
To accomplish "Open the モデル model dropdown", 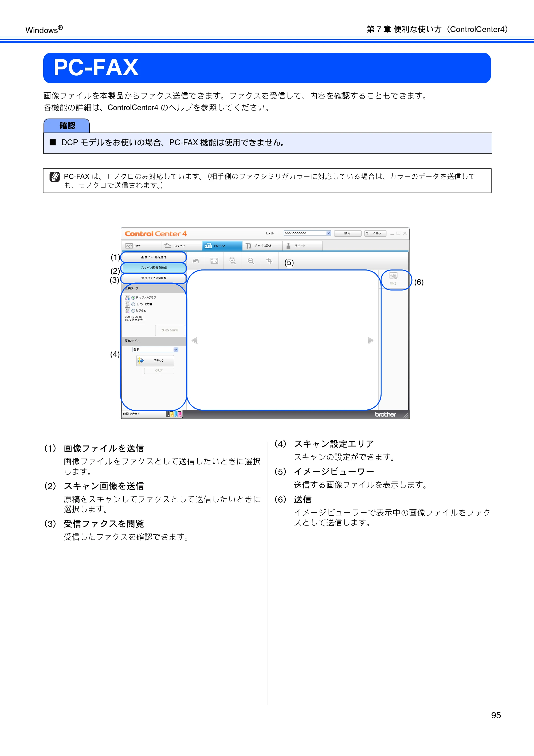I will pos(308,233).
